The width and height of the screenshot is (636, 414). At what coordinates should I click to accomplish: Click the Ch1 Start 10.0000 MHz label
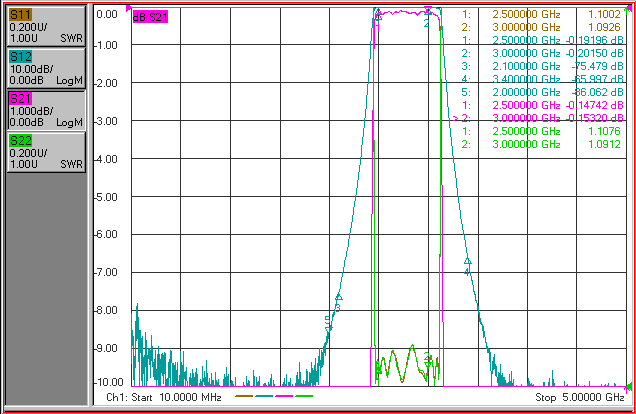(x=164, y=397)
